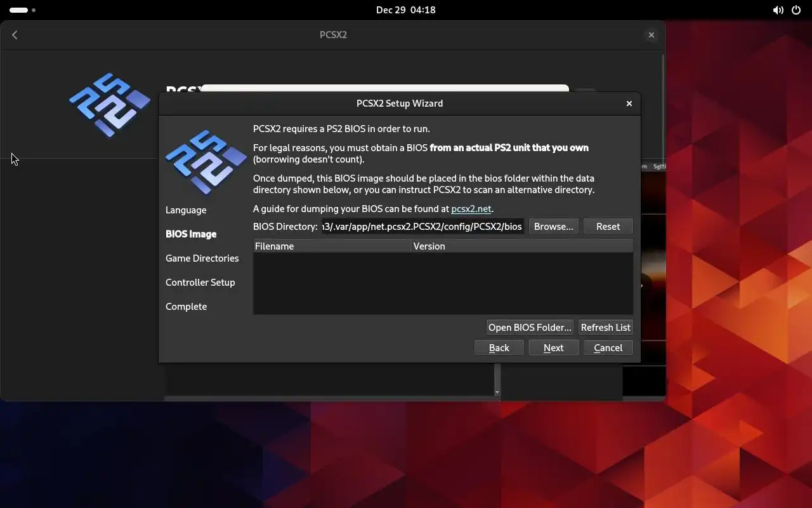The image size is (812, 508).
Task: Click the back arrow in PCSX2 software window
Action: click(15, 35)
